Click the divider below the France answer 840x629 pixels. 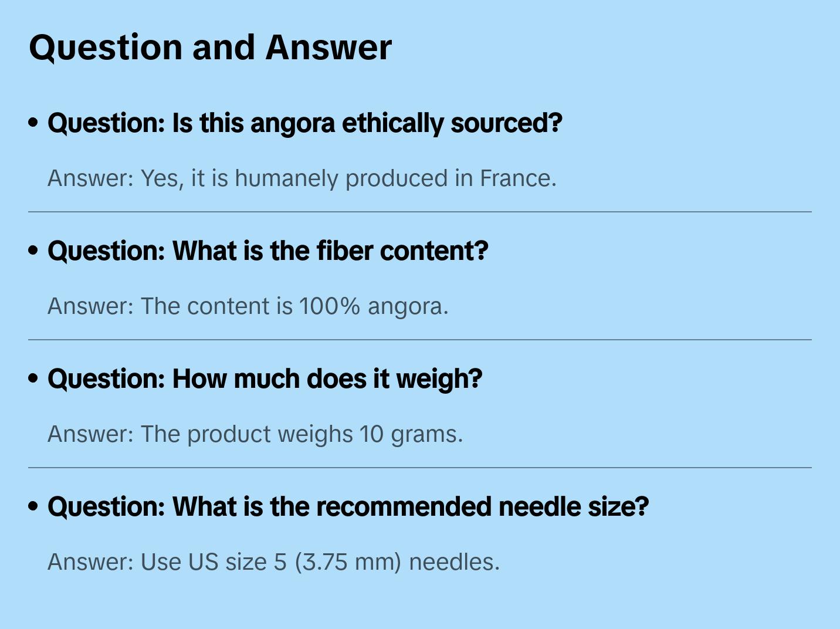[420, 212]
